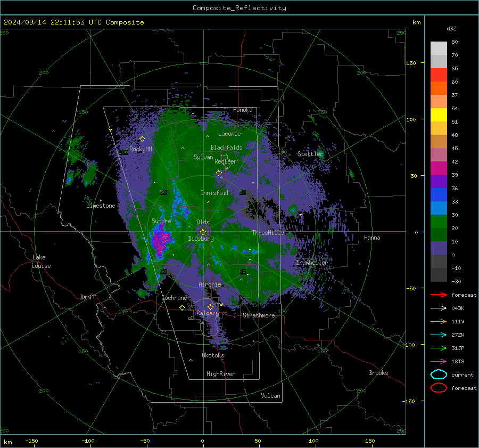Click the Lacombe city label
Viewport: 479px width, 448px height.
point(229,134)
